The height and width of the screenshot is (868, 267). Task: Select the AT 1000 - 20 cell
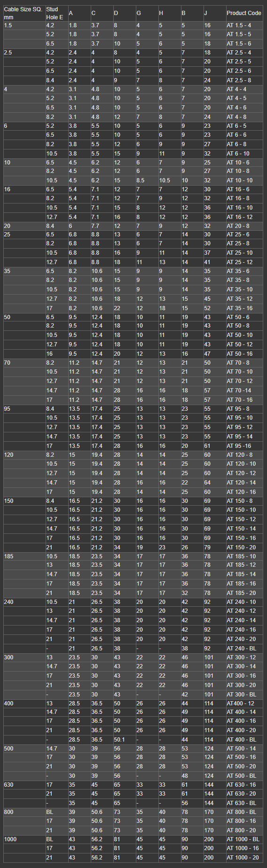(x=243, y=858)
